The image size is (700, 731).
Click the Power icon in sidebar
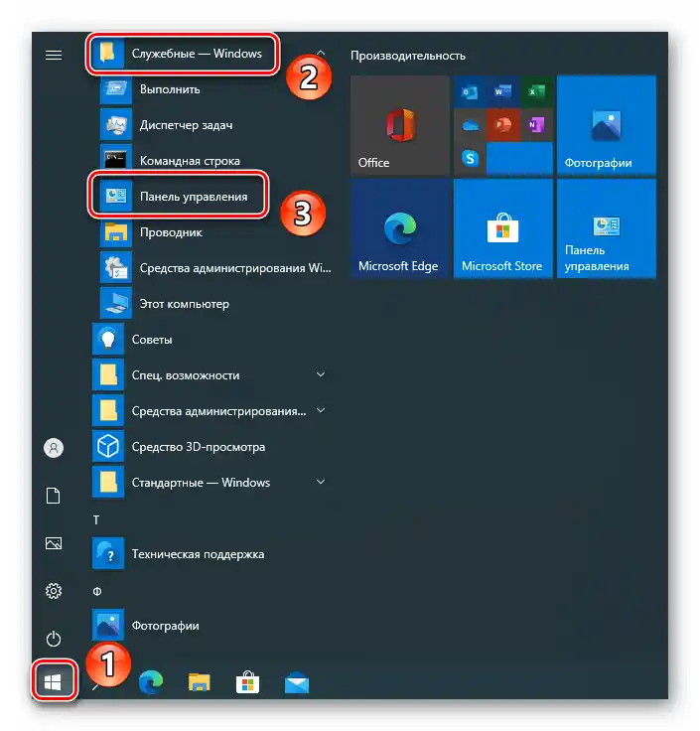tap(54, 639)
